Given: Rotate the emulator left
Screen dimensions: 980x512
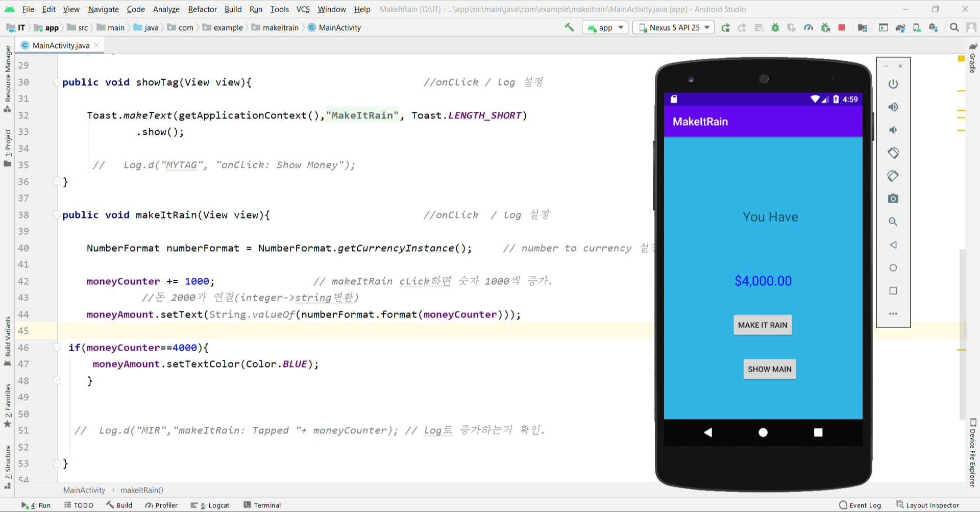Looking at the screenshot, I should click(x=893, y=153).
